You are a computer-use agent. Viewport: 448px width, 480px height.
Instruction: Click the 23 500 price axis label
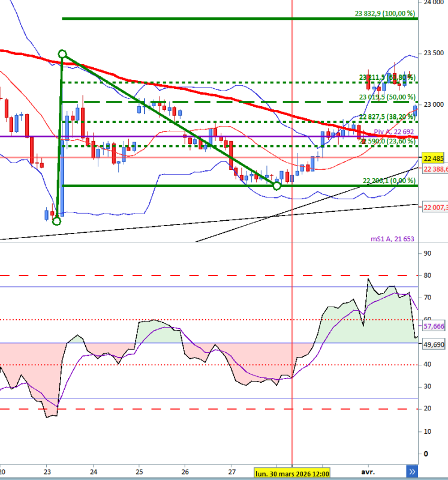(434, 53)
